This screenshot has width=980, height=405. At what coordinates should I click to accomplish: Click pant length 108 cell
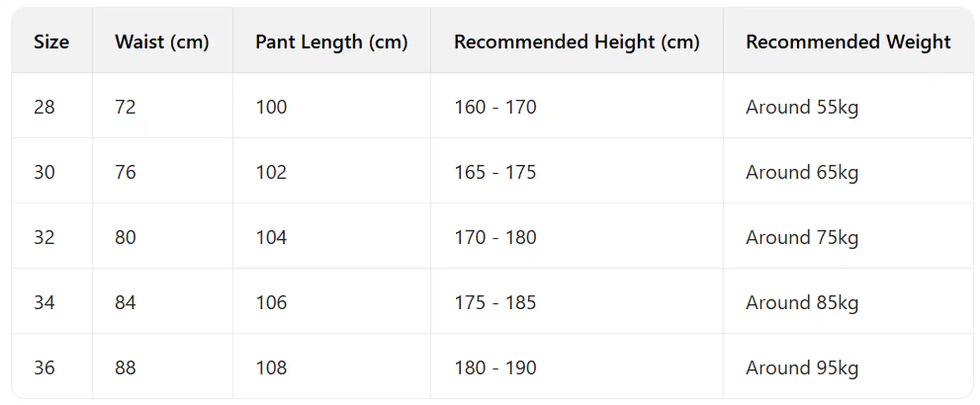point(271,368)
